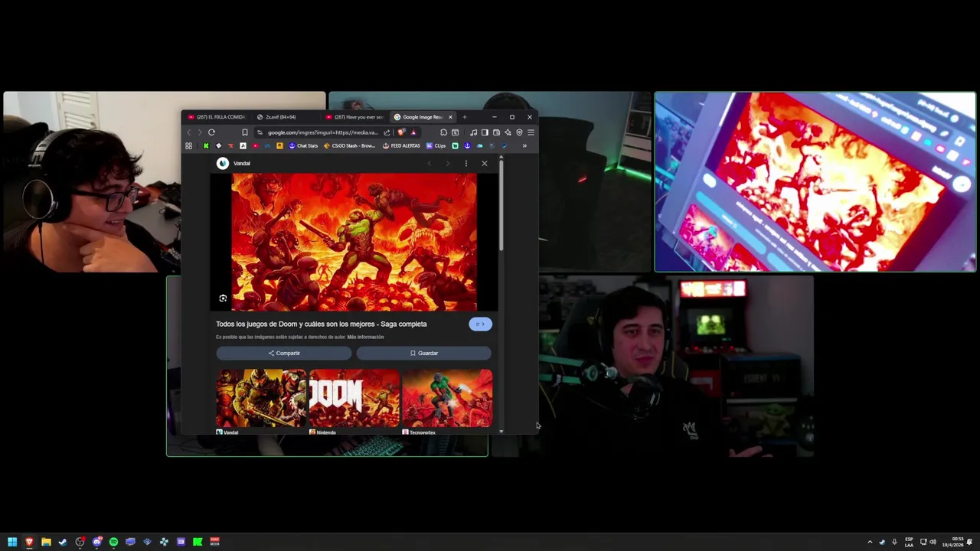Open the volume control in the system tray
Image resolution: width=980 pixels, height=551 pixels.
933,542
